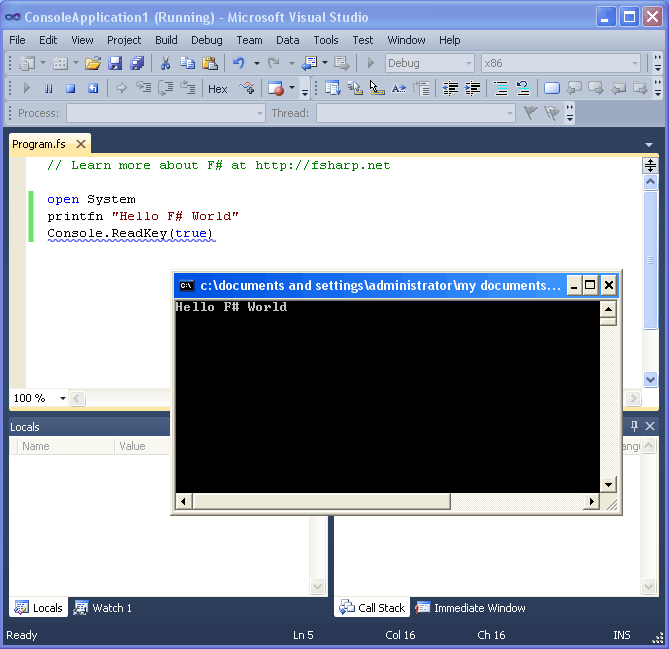Click the Step Out icon

187,88
